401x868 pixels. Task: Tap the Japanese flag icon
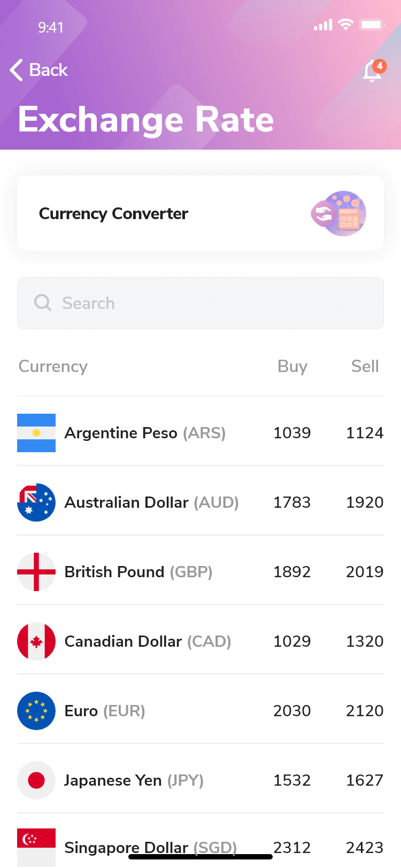tap(36, 780)
